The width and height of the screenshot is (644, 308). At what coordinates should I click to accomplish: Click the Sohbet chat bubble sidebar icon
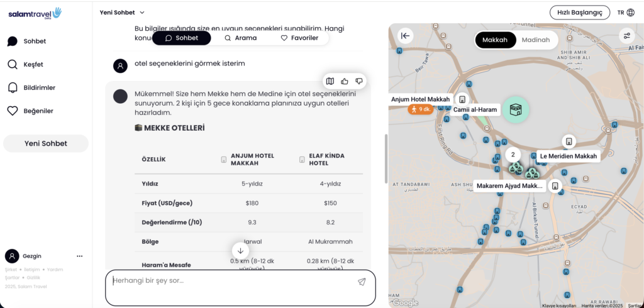[13, 41]
